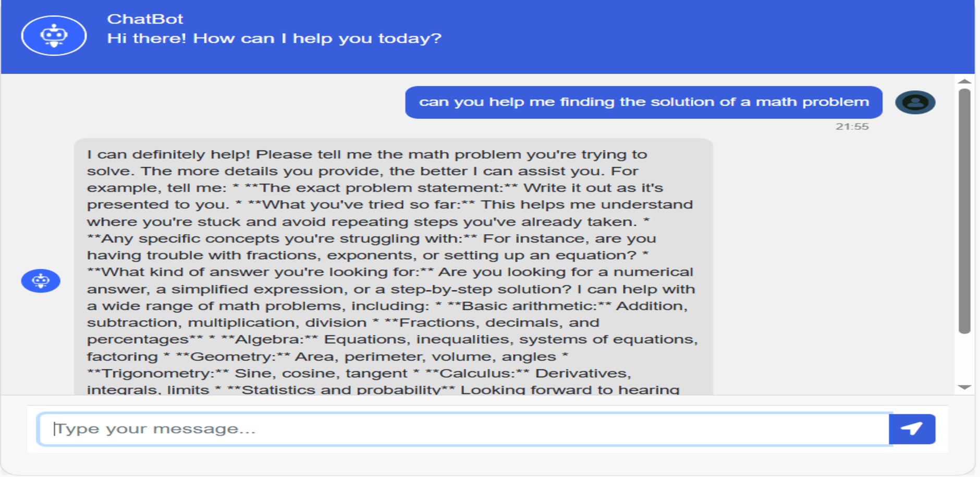Click the paper plane send icon
The height and width of the screenshot is (477, 980).
pos(912,429)
